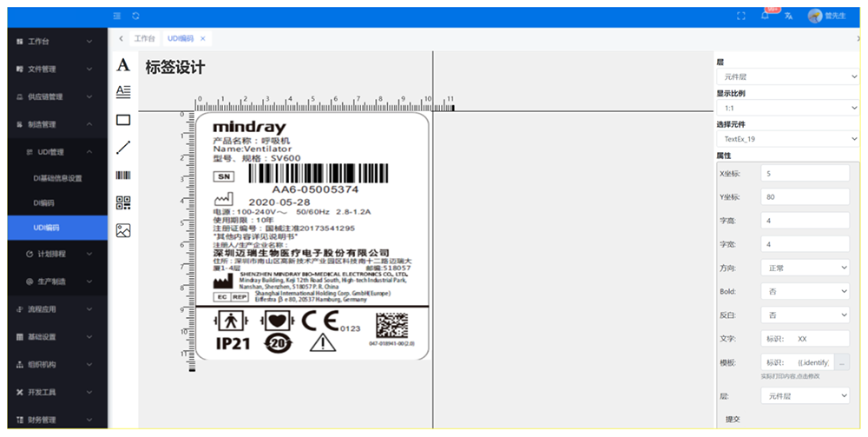Open the 显示比例 scale dropdown

786,108
